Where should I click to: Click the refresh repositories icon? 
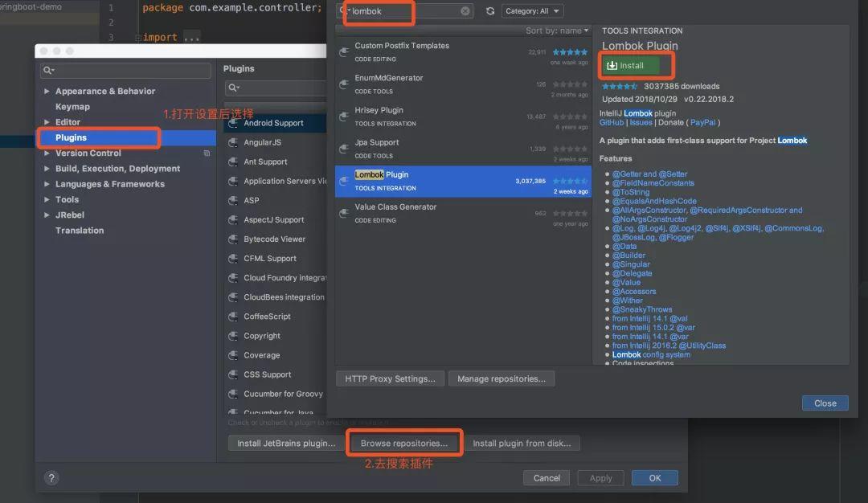pos(490,11)
